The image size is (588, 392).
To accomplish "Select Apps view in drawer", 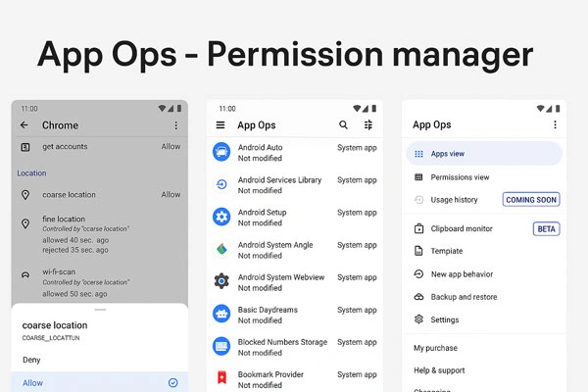I will tap(484, 154).
